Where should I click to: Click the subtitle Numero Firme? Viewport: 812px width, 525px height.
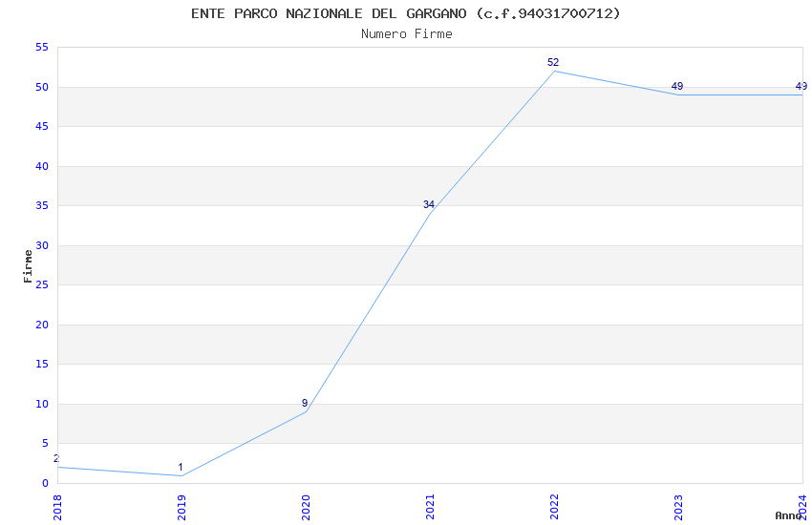pos(407,34)
